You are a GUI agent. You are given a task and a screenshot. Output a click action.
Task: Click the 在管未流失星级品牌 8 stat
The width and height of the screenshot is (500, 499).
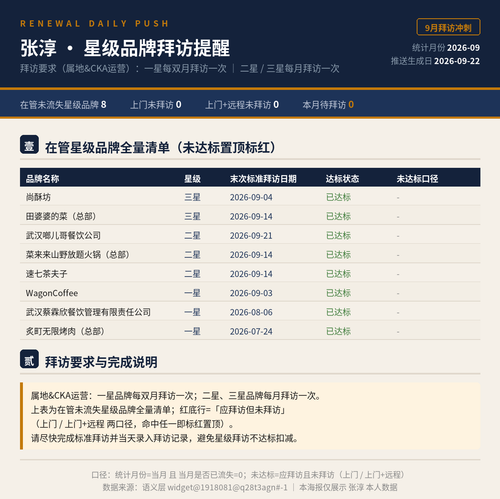[63, 105]
